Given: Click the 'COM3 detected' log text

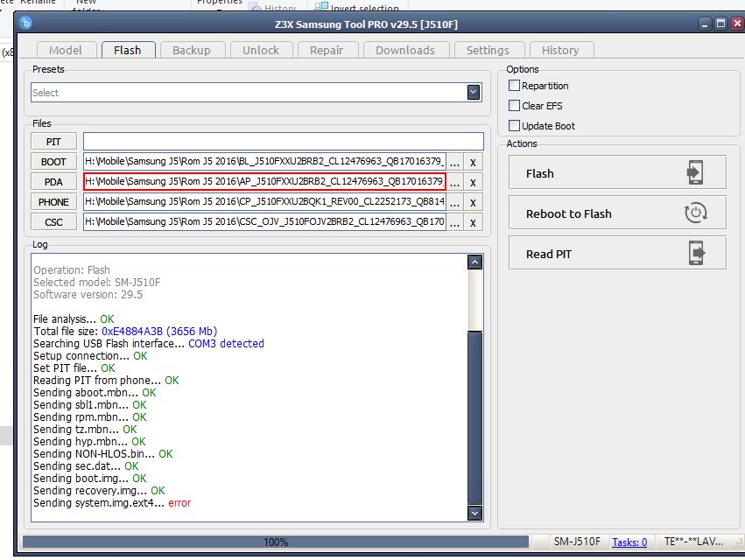Looking at the screenshot, I should click(226, 343).
